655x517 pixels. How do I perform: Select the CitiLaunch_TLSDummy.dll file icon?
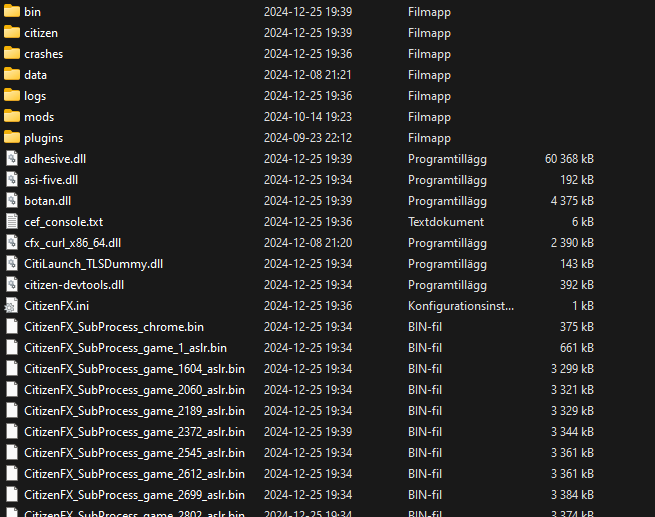pyautogui.click(x=12, y=263)
